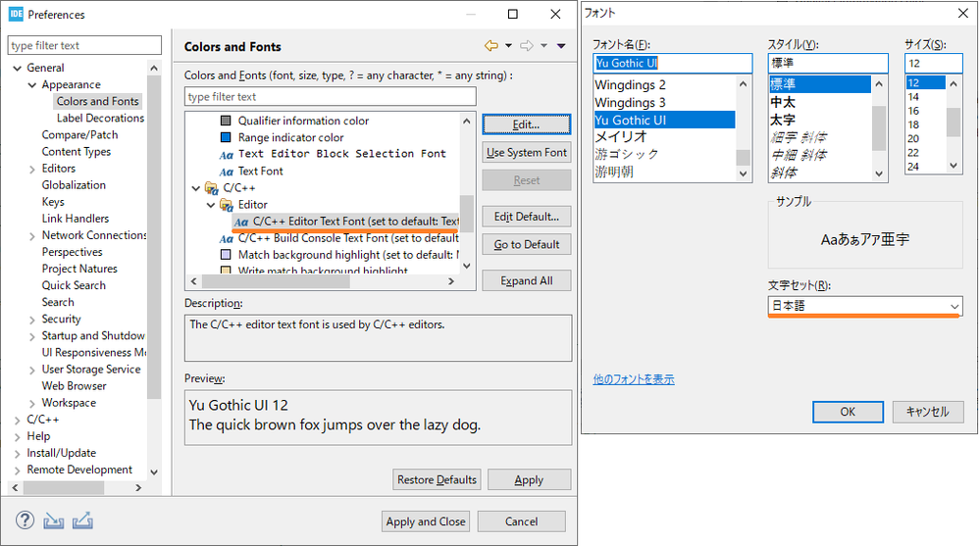This screenshot has width=980, height=546.
Task: Collapse the Editor node in fonts tree
Action: (211, 204)
